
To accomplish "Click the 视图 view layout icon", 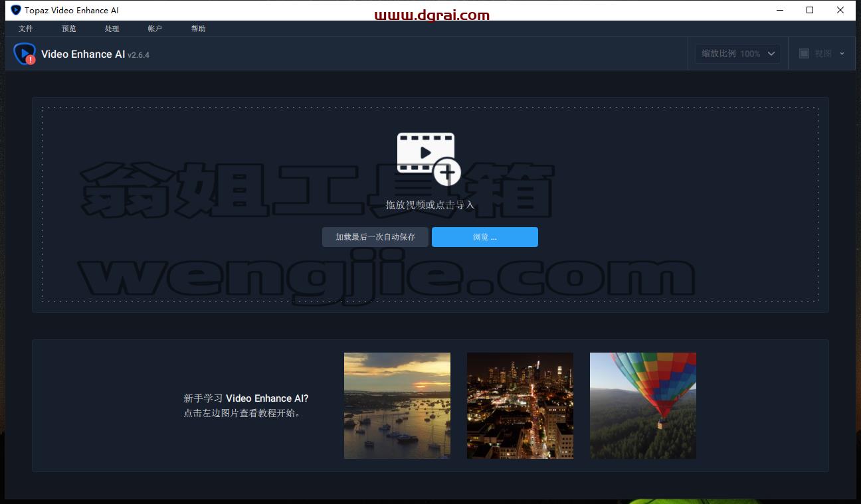I will (x=804, y=54).
